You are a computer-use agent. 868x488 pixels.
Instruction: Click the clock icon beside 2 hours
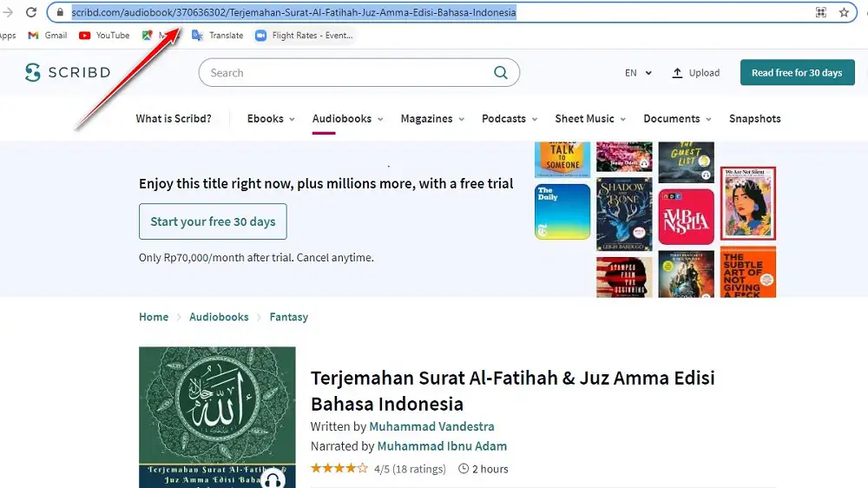(464, 469)
